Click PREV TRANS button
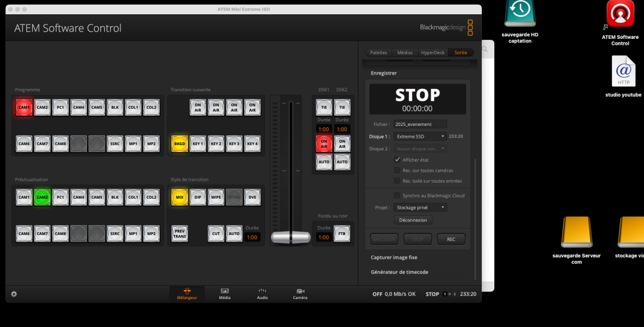This screenshot has width=644, height=327. [x=179, y=233]
